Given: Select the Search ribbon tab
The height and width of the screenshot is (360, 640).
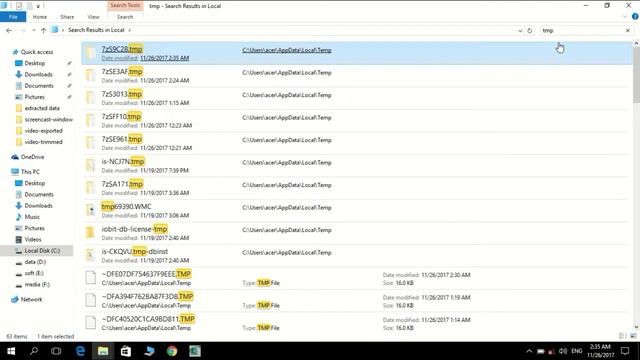Looking at the screenshot, I should click(125, 17).
